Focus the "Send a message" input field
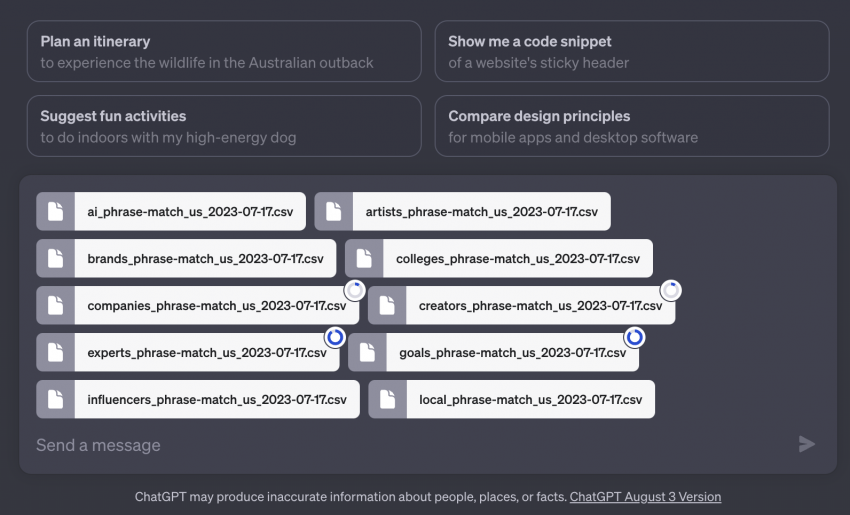850x515 pixels. [x=400, y=445]
